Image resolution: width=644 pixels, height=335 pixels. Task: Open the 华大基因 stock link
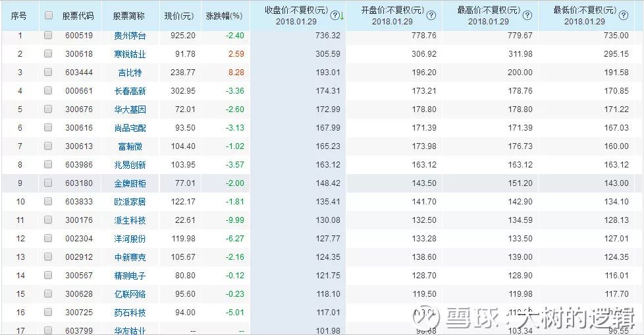(130, 109)
